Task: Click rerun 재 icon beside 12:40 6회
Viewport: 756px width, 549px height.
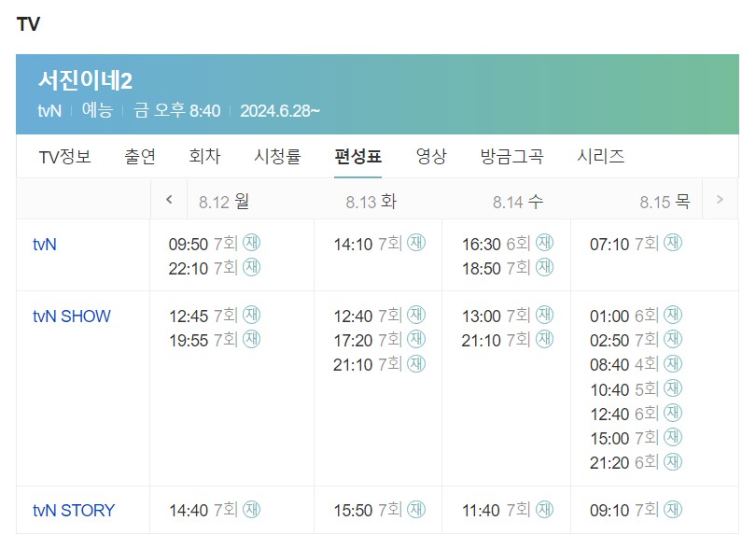Action: (673, 413)
